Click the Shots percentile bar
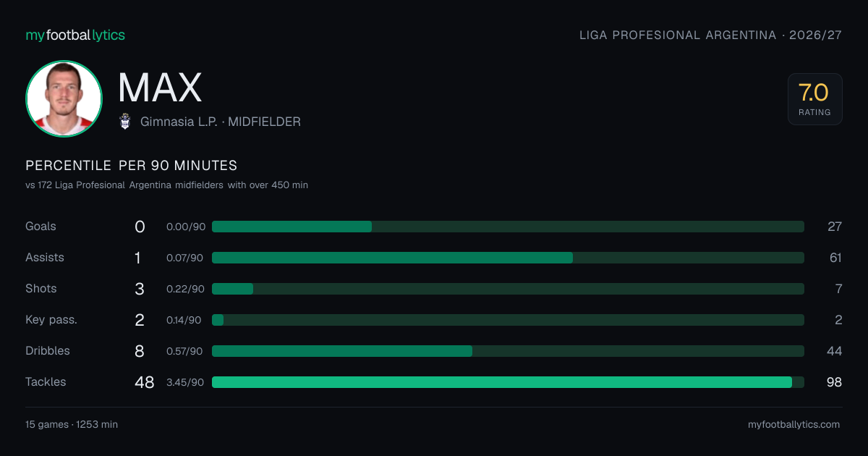The height and width of the screenshot is (456, 868). coord(508,289)
